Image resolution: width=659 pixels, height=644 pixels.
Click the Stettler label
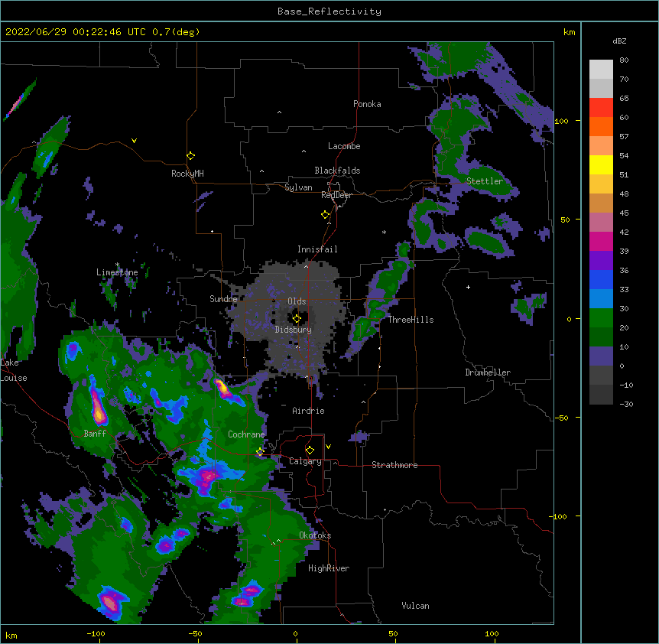[485, 181]
